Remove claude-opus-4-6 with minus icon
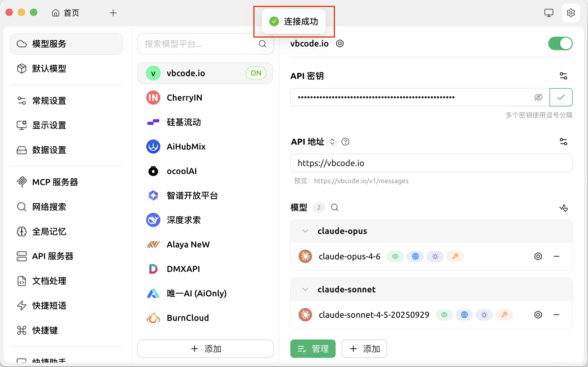588x367 pixels. click(x=556, y=256)
